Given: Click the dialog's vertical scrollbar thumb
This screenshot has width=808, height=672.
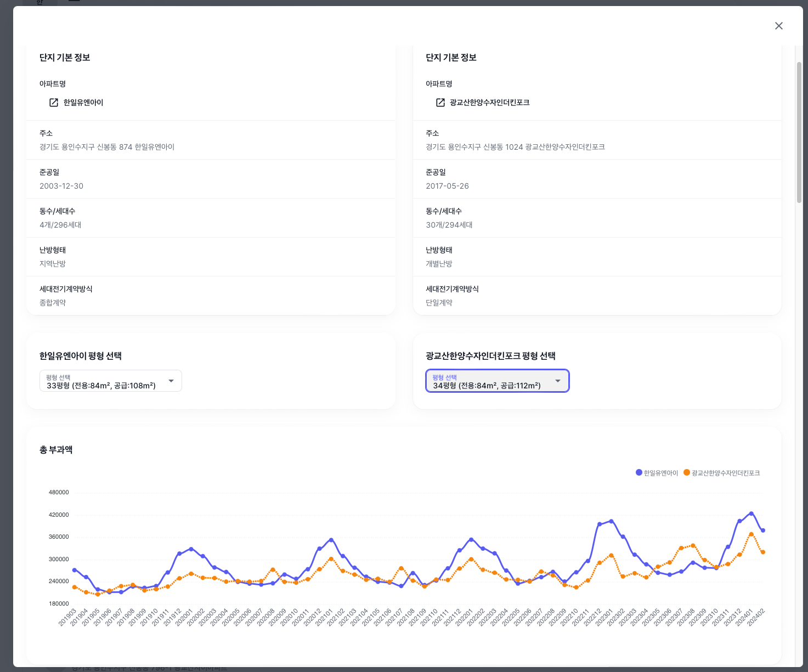Looking at the screenshot, I should [799, 132].
